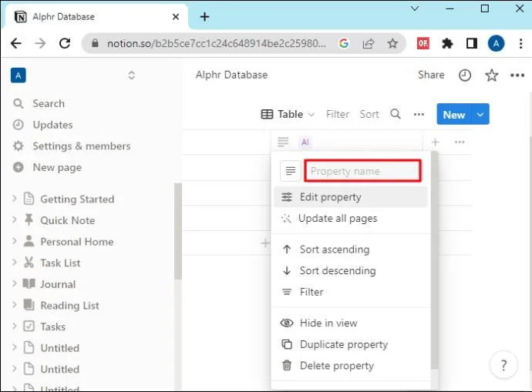Open the Personal Home page

(x=76, y=242)
